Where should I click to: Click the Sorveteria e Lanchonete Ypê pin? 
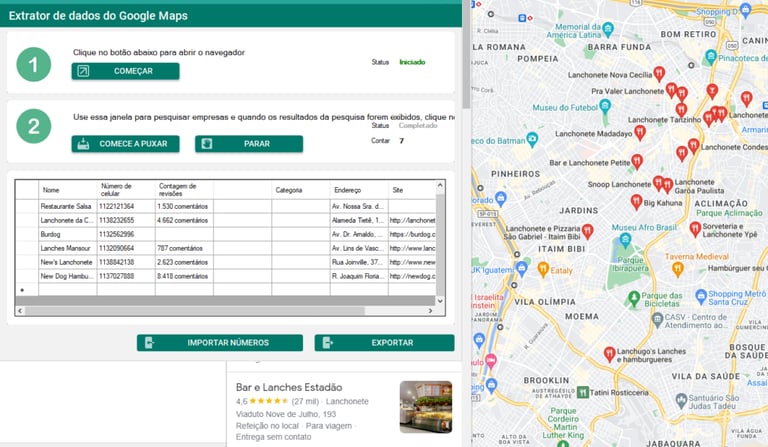(x=695, y=229)
